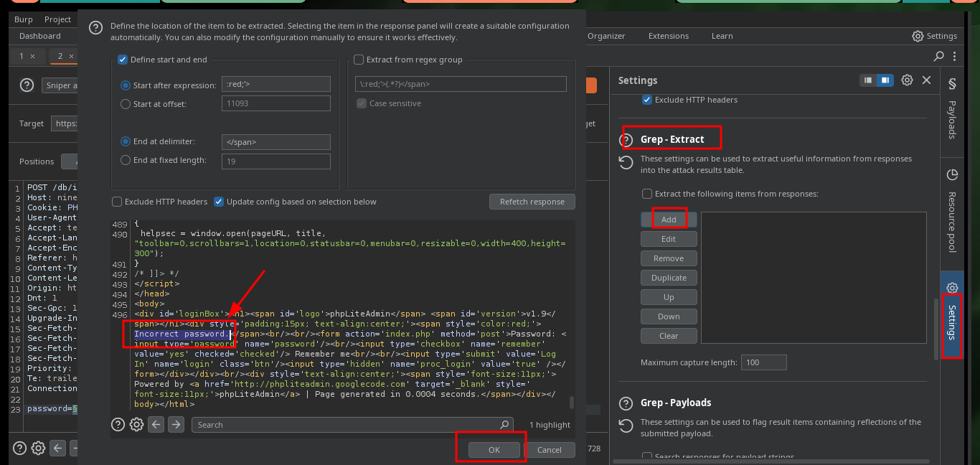
Task: Open the three-dot more options menu
Action: click(x=954, y=56)
